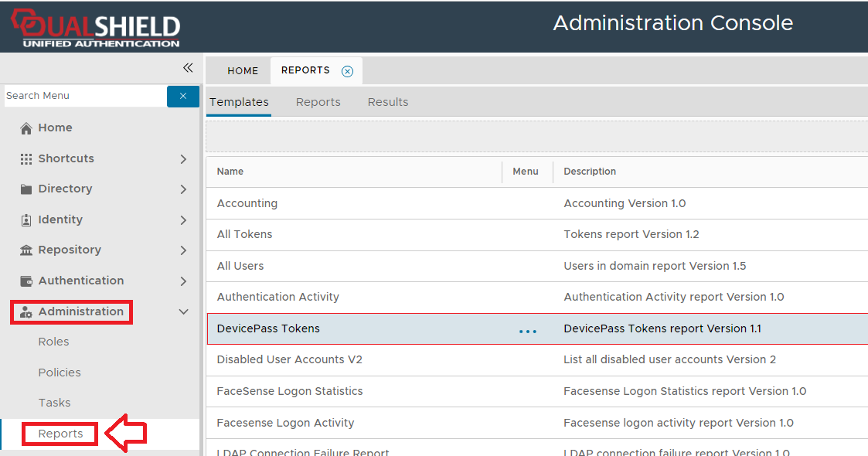Switch to the Results tab
The image size is (868, 456).
point(388,102)
